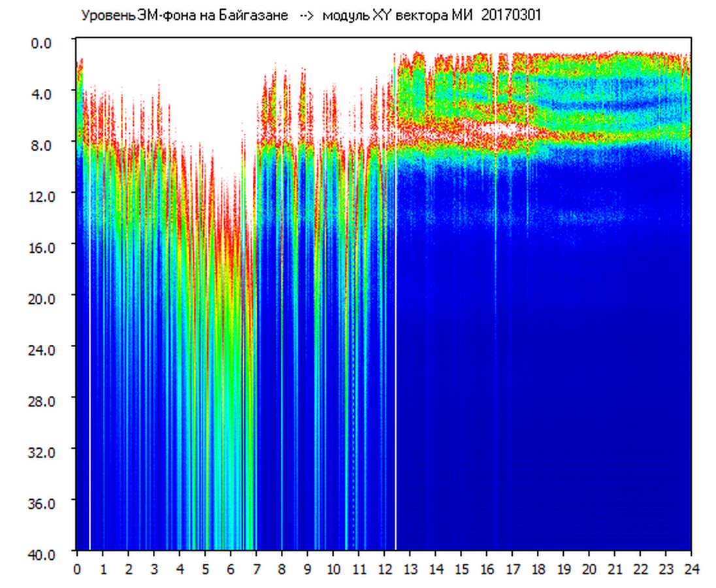Image resolution: width=716 pixels, height=588 pixels.
Task: Click the white vertical line near hour 12.5
Action: (396, 327)
